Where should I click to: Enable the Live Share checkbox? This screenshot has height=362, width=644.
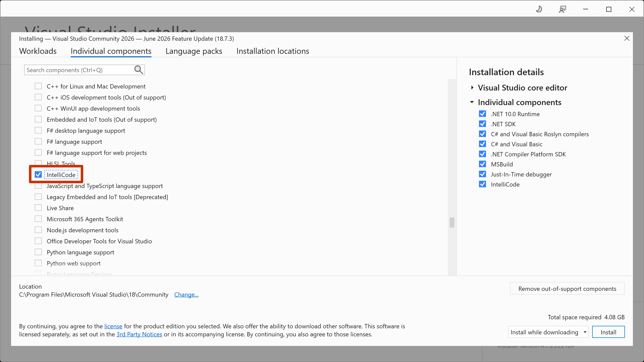coord(38,208)
